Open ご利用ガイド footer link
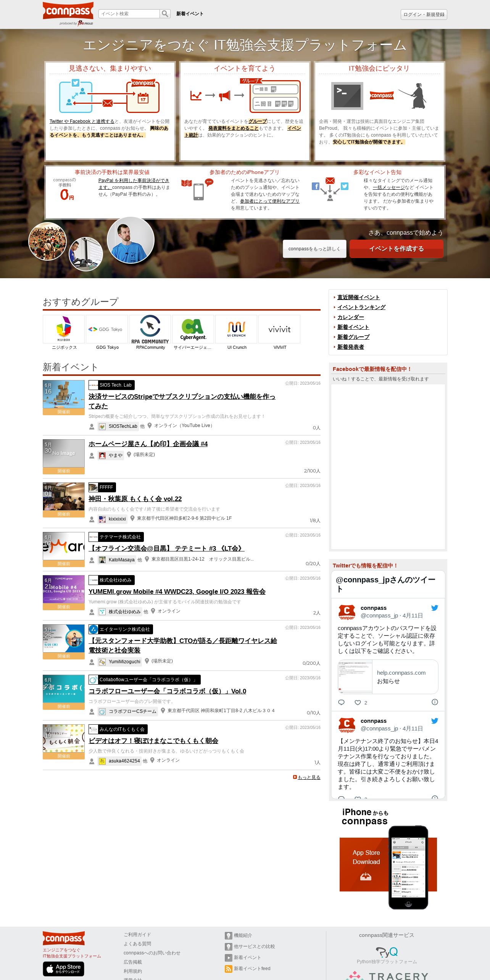The image size is (490, 980). click(x=137, y=935)
